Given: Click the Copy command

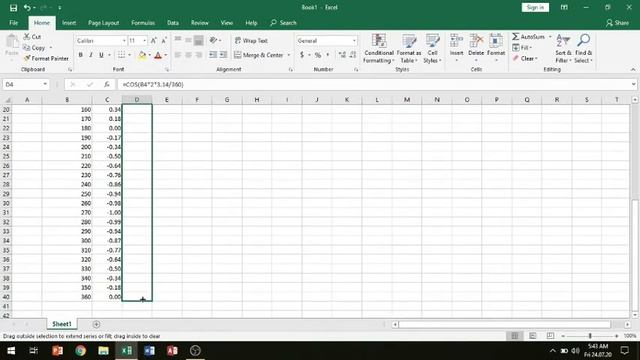Looking at the screenshot, I should pos(34,48).
